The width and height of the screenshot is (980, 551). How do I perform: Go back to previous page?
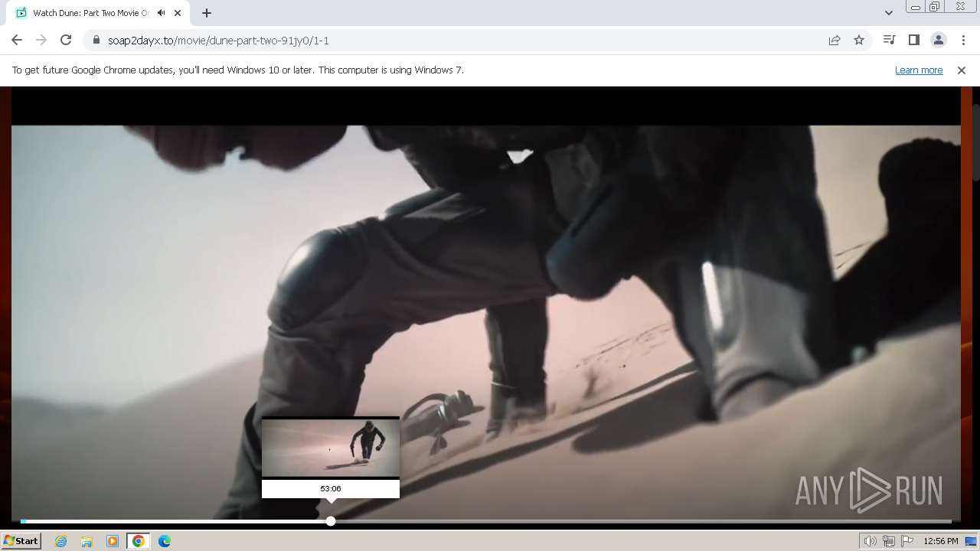17,40
